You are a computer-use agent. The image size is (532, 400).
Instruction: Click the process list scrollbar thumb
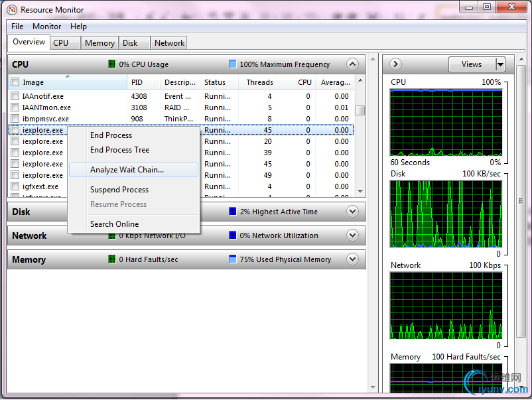tap(360, 110)
